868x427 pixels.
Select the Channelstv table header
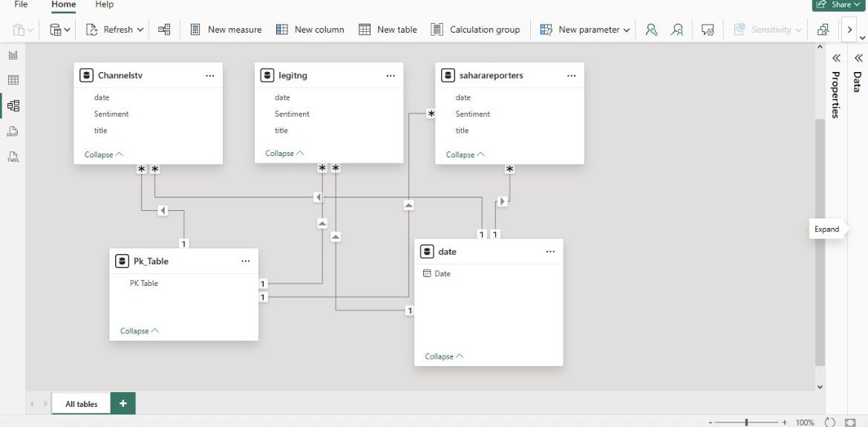pos(148,75)
